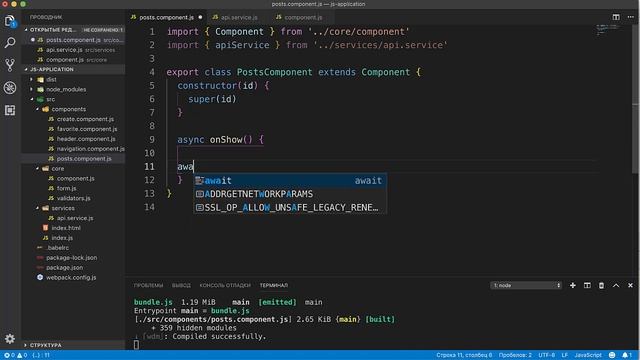640x360 pixels.
Task: Change UTF-8 encoding in status bar
Action: tap(546, 355)
